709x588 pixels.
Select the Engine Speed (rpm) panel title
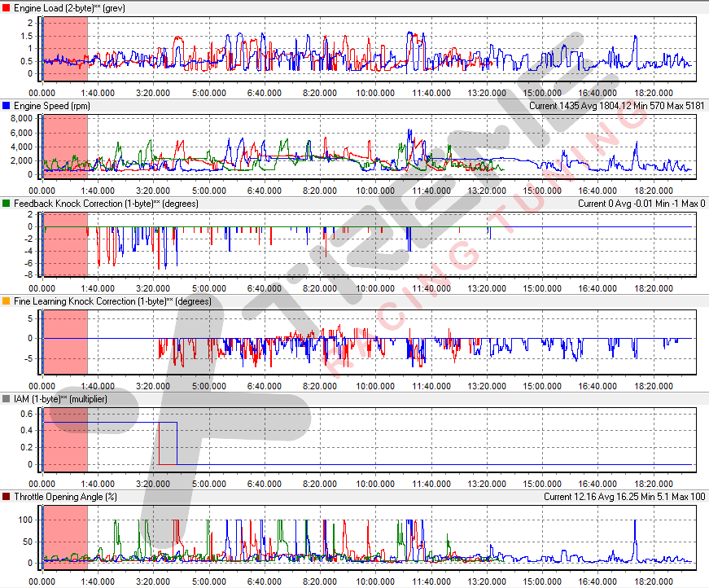point(52,106)
